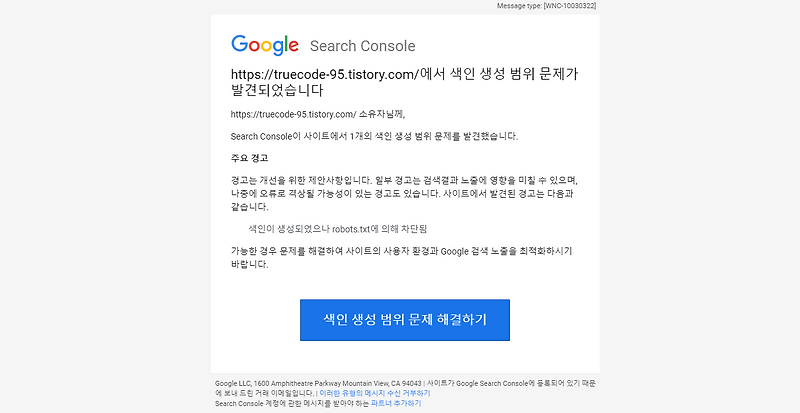Open the truecode-95.tistory.com URL in the headline
800x413 pixels.
tap(325, 75)
